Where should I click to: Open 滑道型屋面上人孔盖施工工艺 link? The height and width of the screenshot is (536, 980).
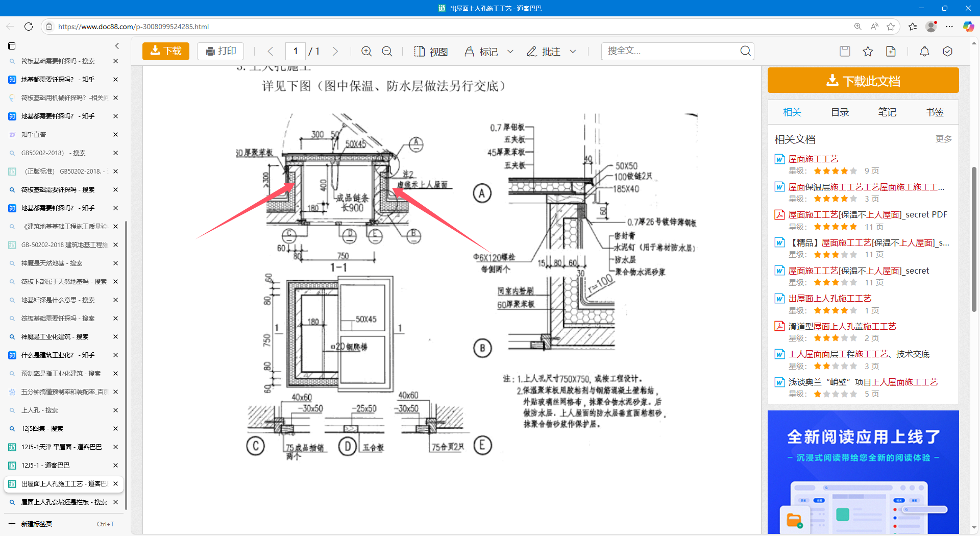coord(842,326)
